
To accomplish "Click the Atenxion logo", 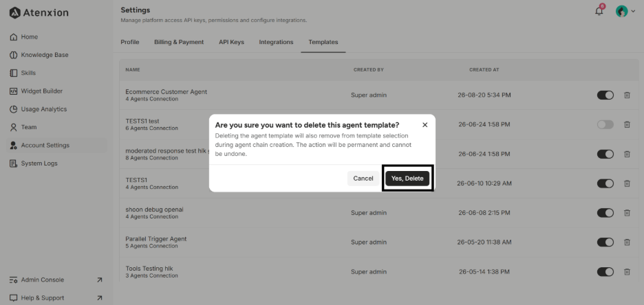I will point(39,12).
